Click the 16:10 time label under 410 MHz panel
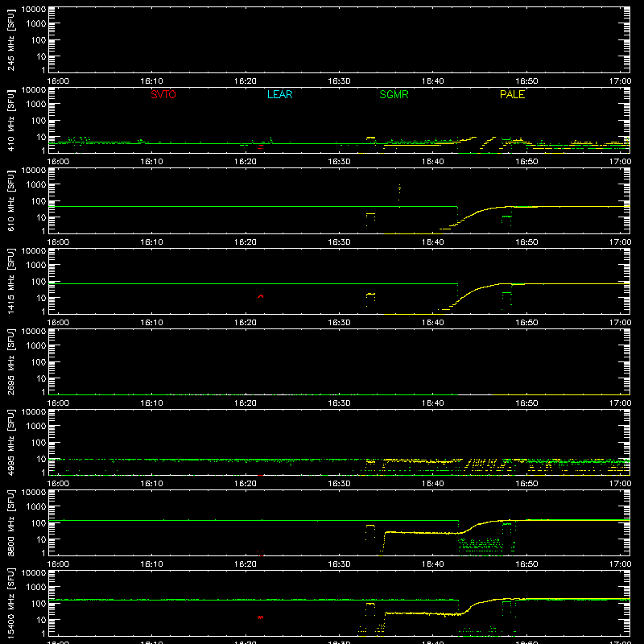 point(151,162)
